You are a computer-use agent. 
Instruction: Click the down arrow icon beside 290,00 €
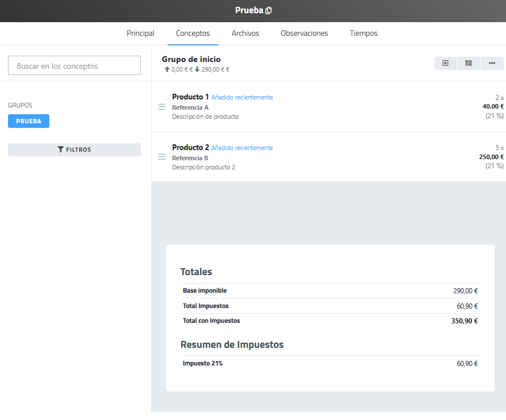coord(197,69)
